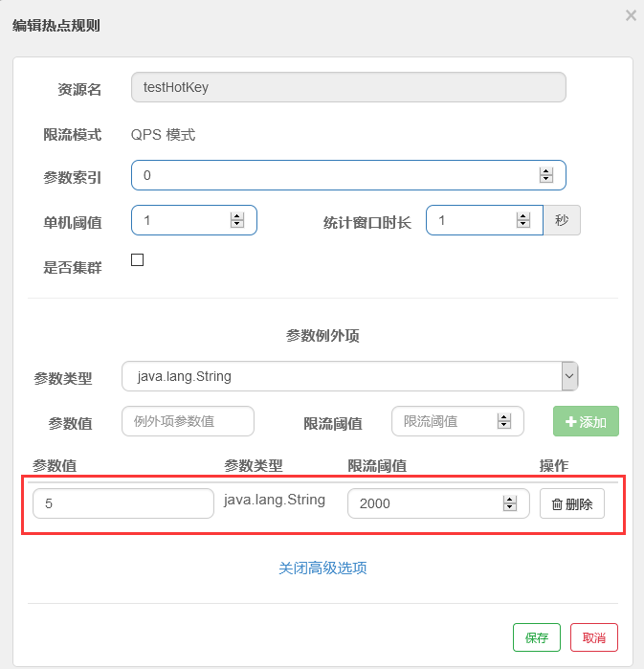The width and height of the screenshot is (644, 669).
Task: Close the 编辑热点规则 dialog with X
Action: click(630, 15)
